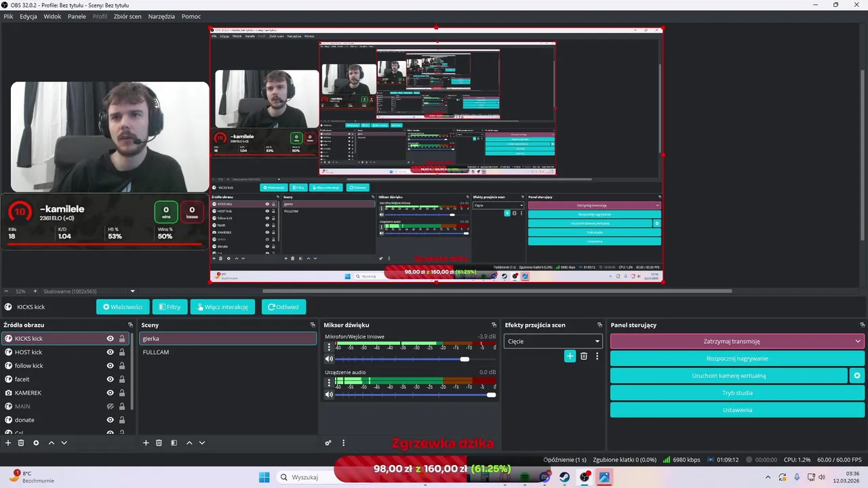The width and height of the screenshot is (868, 488).
Task: Open the audio mixer's three-dot menu at the panel bottom
Action: pyautogui.click(x=343, y=443)
